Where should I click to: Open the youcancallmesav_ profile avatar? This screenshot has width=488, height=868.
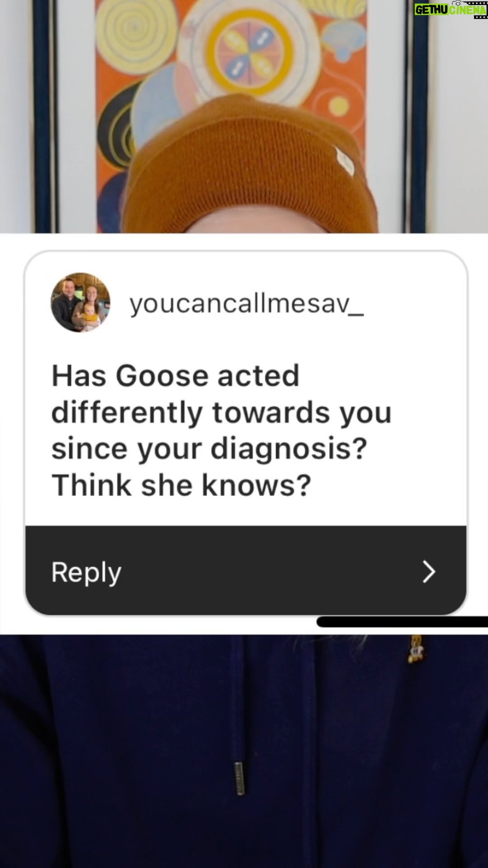80,302
